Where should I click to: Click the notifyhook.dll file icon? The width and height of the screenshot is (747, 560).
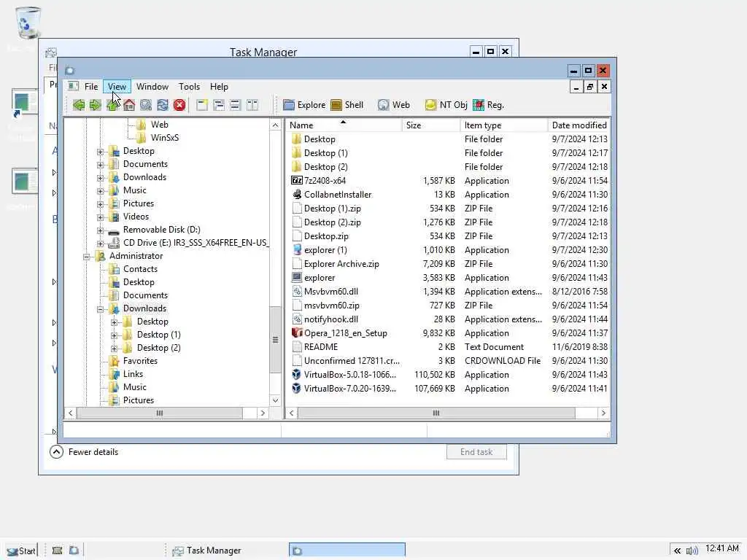pos(296,319)
